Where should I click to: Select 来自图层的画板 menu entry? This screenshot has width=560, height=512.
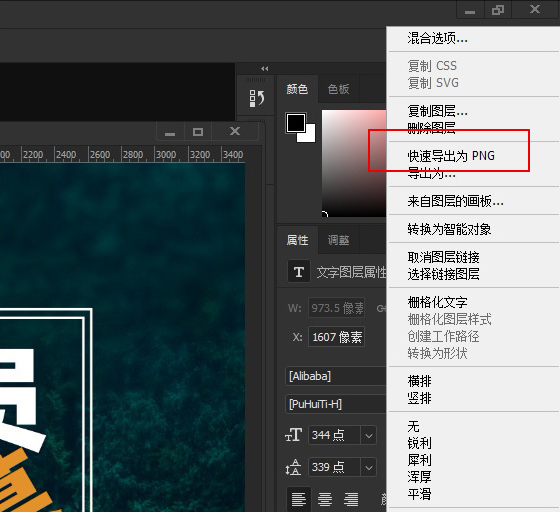coord(455,201)
